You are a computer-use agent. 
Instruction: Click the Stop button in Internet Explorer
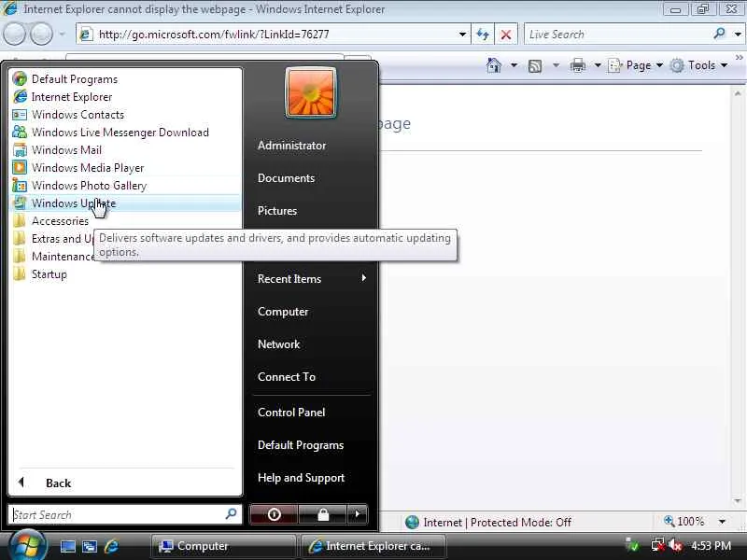[506, 35]
